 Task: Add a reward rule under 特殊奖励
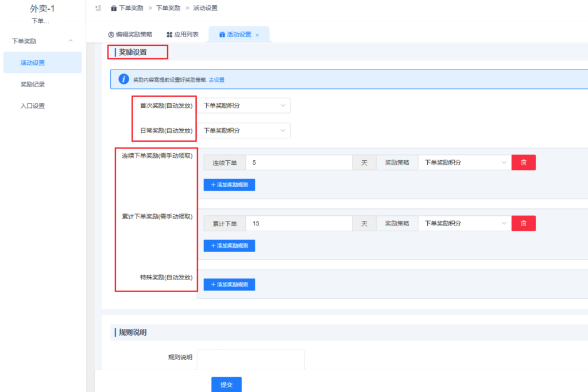click(229, 285)
